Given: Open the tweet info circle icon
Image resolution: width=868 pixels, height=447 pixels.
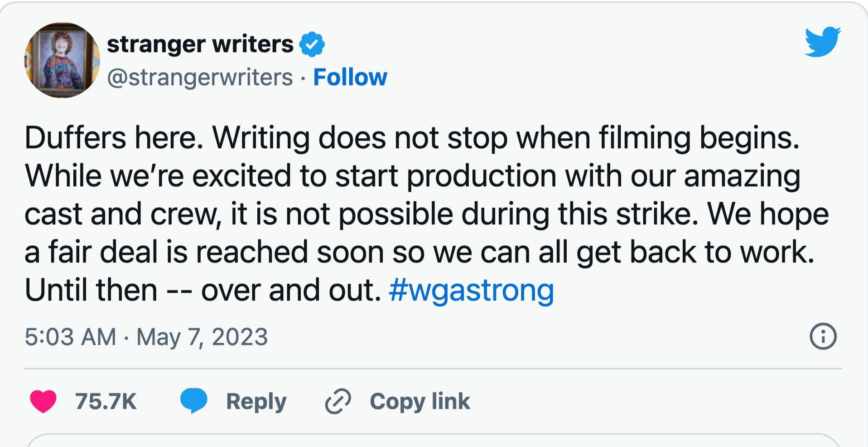Looking at the screenshot, I should 823,336.
